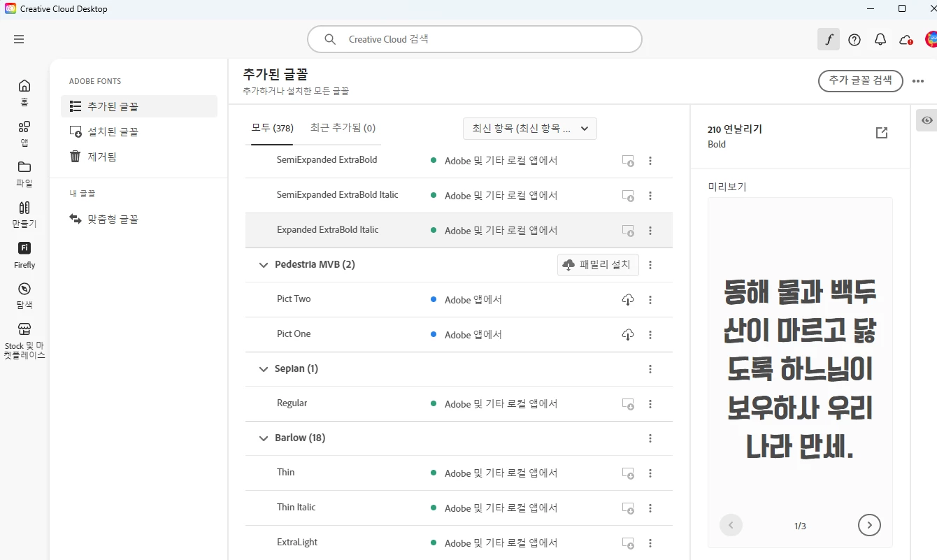
Task: Open Stock and Marketplace in sidebar
Action: coord(24,341)
